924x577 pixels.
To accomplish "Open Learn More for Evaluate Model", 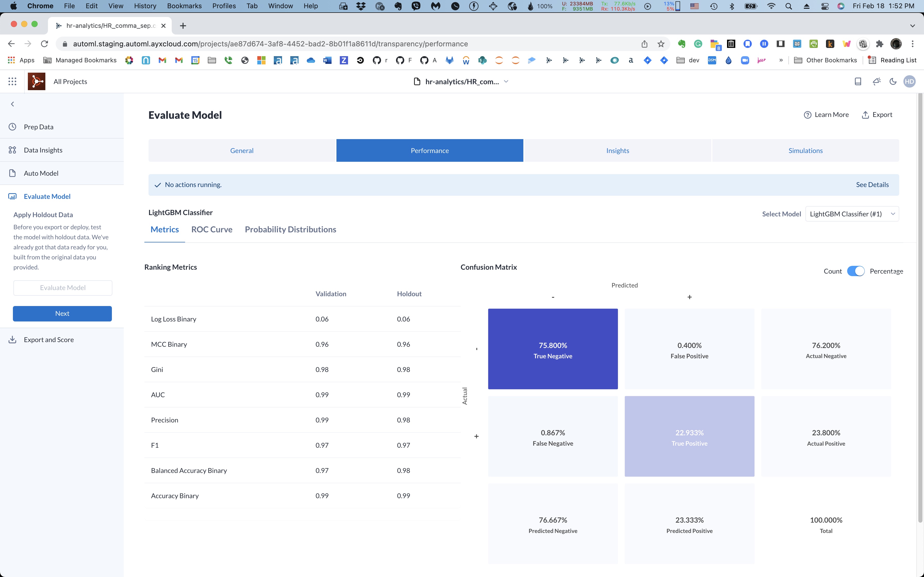I will (x=826, y=114).
